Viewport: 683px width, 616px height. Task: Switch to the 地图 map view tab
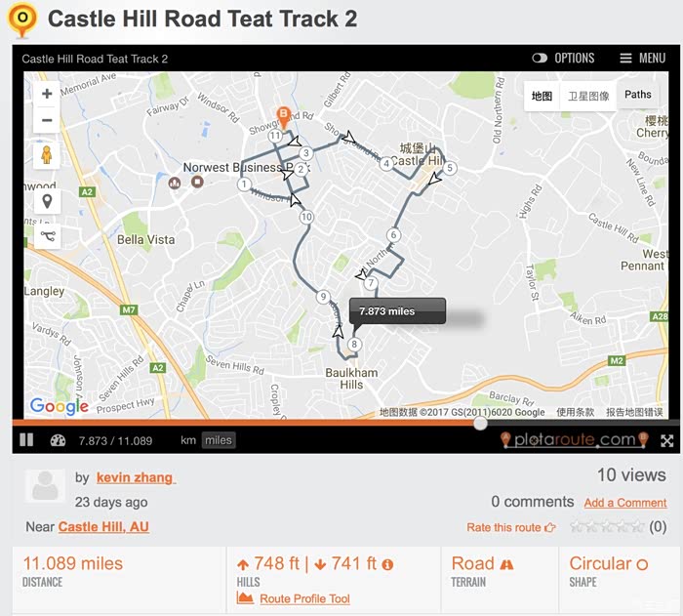point(542,96)
